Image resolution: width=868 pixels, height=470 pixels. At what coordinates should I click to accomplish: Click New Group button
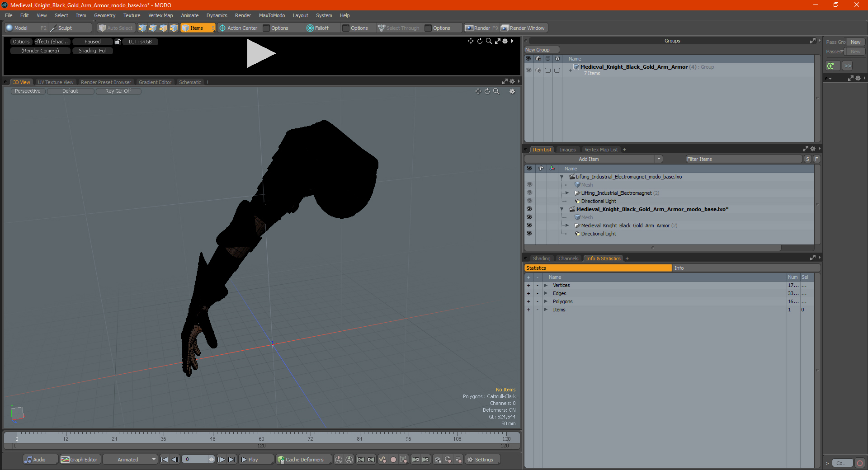(x=542, y=50)
